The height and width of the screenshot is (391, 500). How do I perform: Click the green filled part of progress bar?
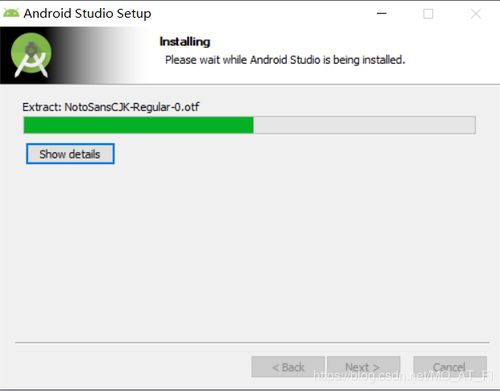pos(138,125)
